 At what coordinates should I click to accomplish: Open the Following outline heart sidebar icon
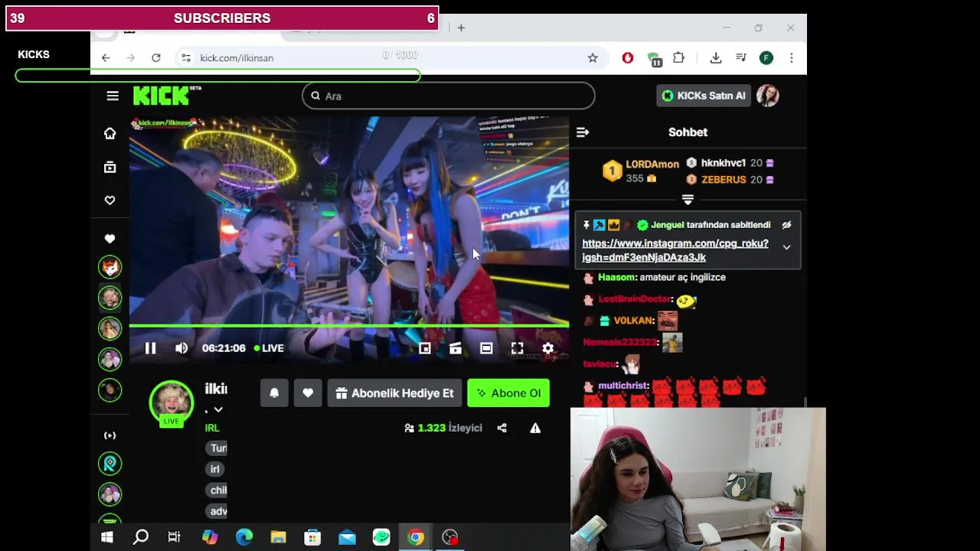[110, 201]
